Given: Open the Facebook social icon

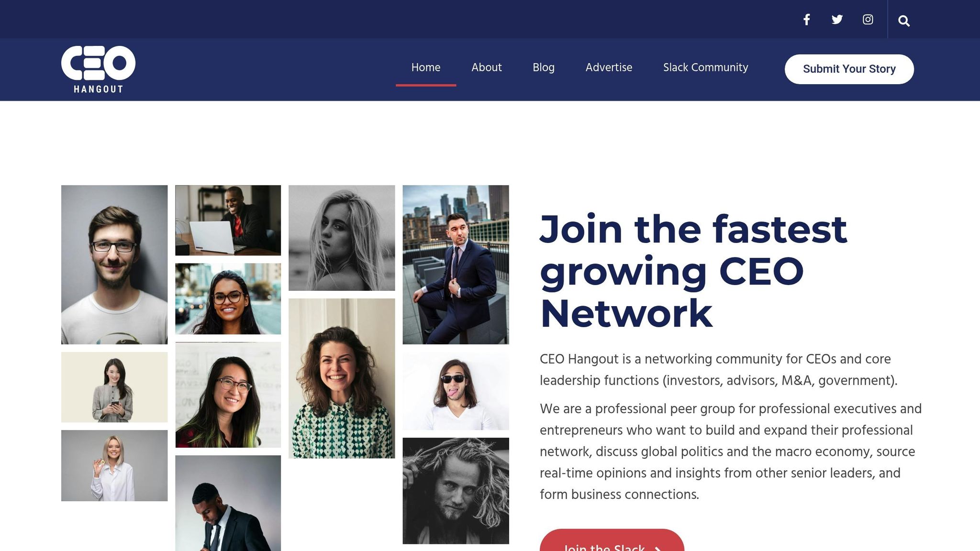Looking at the screenshot, I should click(x=806, y=20).
